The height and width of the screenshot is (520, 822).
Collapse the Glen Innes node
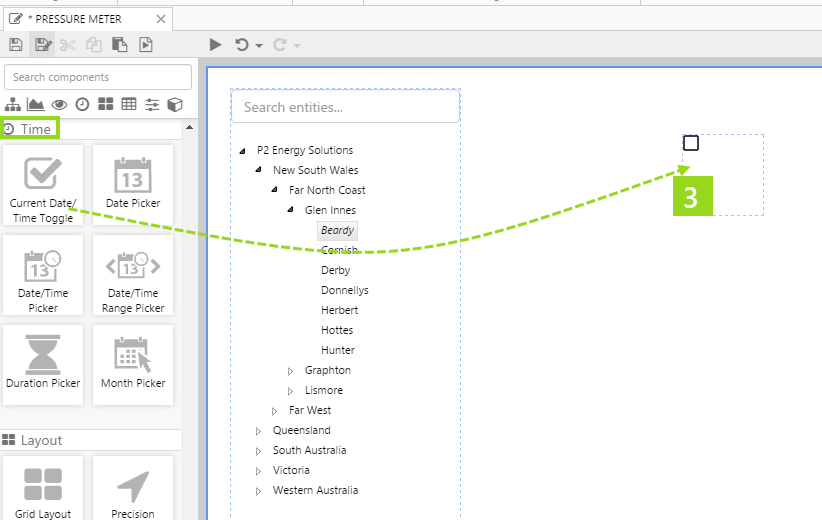click(x=292, y=211)
